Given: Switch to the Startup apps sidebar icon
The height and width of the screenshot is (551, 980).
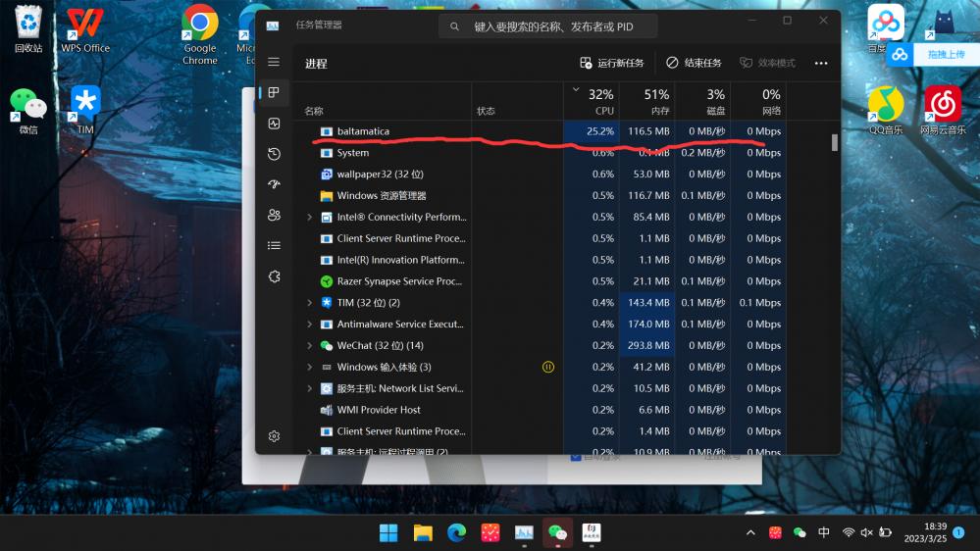Looking at the screenshot, I should point(275,184).
